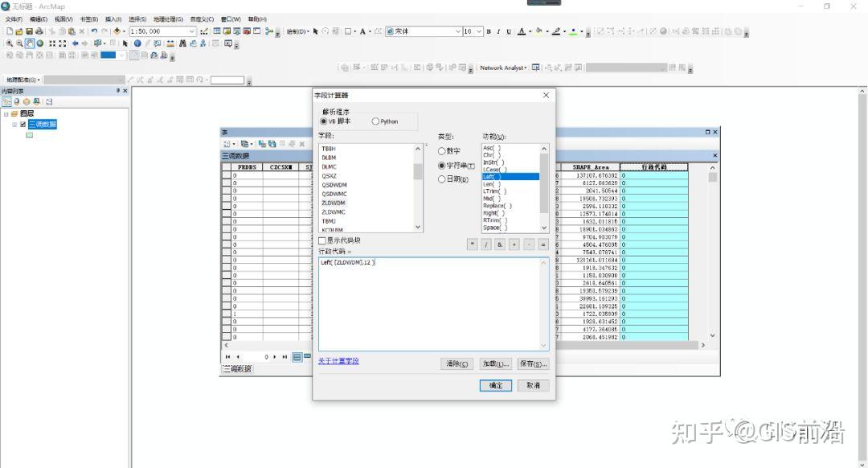The width and height of the screenshot is (868, 468).
Task: Click the Show all records view icon
Action: (x=297, y=357)
